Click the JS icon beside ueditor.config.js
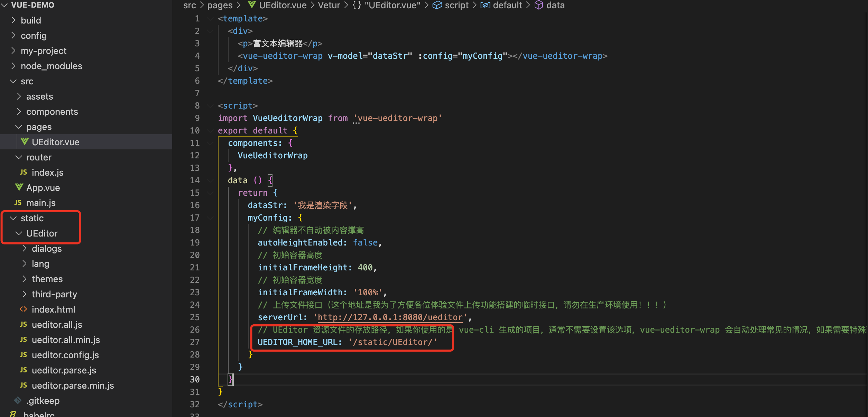Image resolution: width=868 pixels, height=417 pixels. 24,355
